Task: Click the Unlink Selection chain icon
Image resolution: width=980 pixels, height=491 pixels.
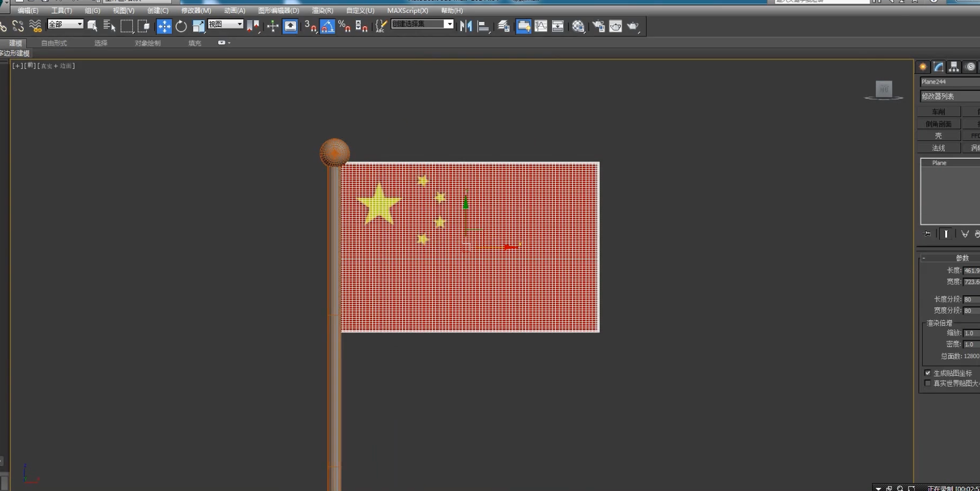Action: [x=18, y=26]
